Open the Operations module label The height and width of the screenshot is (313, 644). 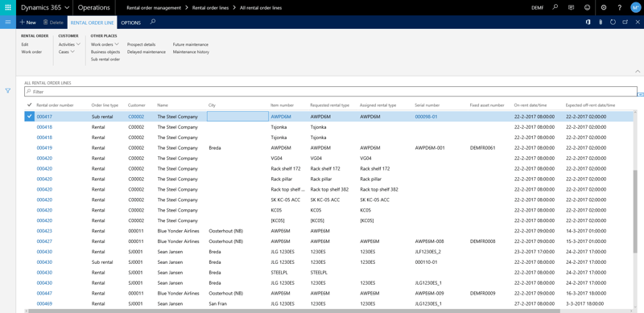point(94,7)
